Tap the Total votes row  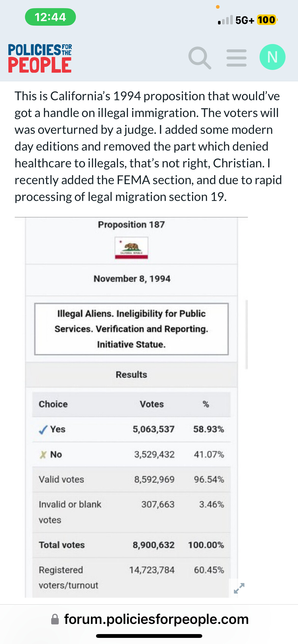click(x=131, y=545)
